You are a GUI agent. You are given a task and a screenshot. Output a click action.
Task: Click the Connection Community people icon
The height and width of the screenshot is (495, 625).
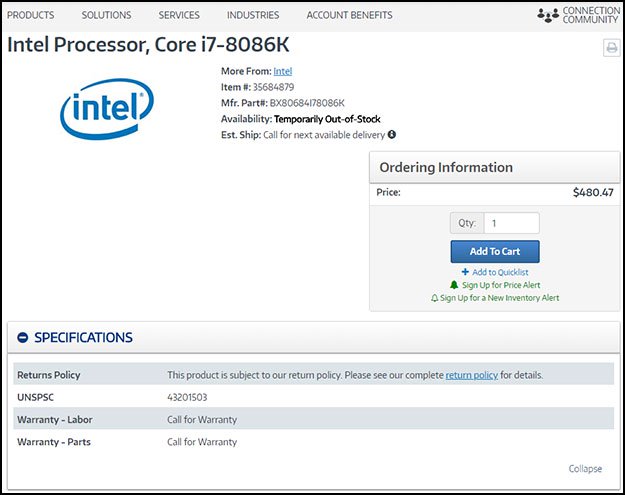coord(548,15)
